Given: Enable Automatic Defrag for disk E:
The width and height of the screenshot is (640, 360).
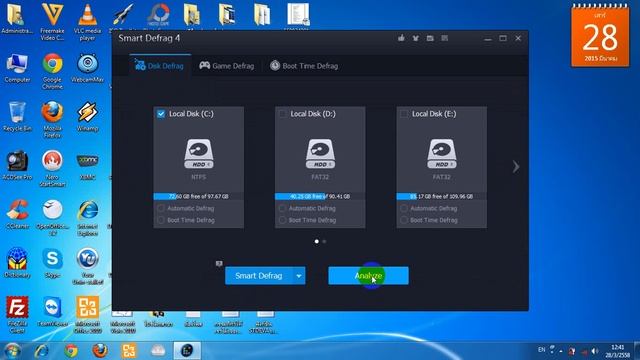Looking at the screenshot, I should 404,208.
